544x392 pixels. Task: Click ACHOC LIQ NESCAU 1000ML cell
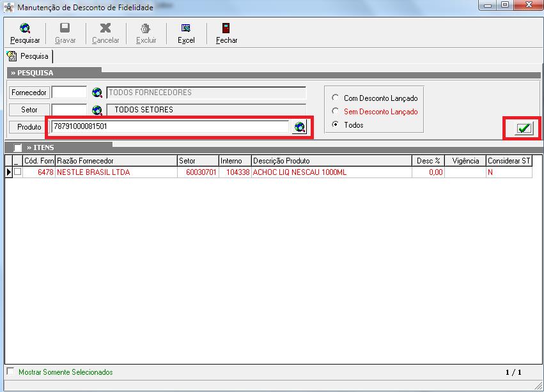coord(332,172)
